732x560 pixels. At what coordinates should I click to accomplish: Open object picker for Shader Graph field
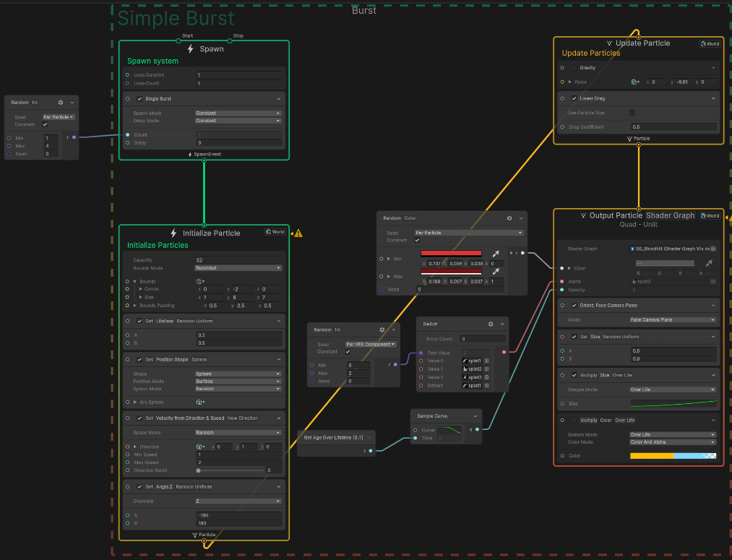tap(713, 248)
